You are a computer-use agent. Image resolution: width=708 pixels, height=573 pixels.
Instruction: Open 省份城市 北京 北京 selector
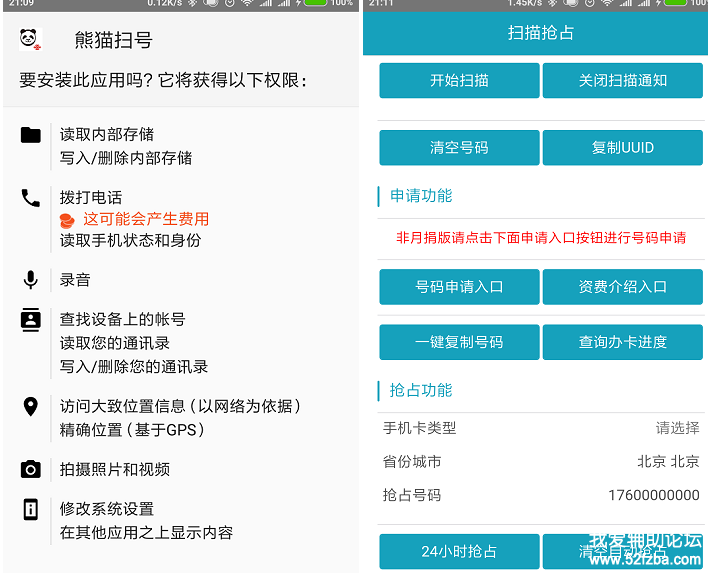[541, 461]
